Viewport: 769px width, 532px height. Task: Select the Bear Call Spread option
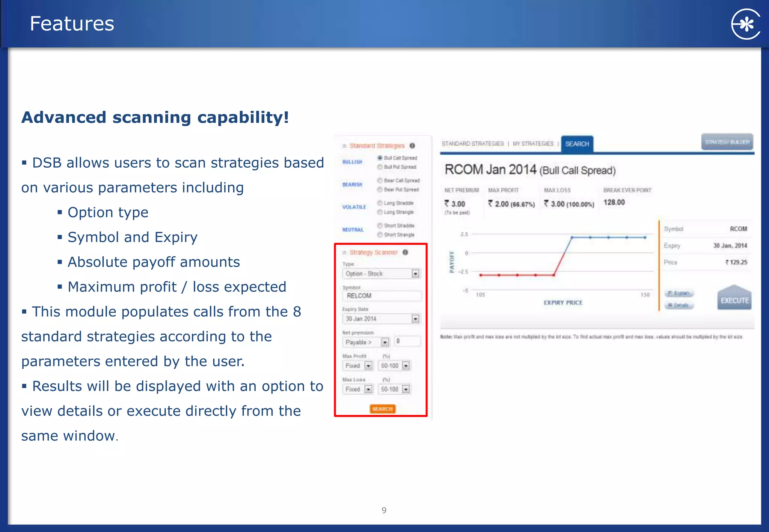tap(380, 180)
